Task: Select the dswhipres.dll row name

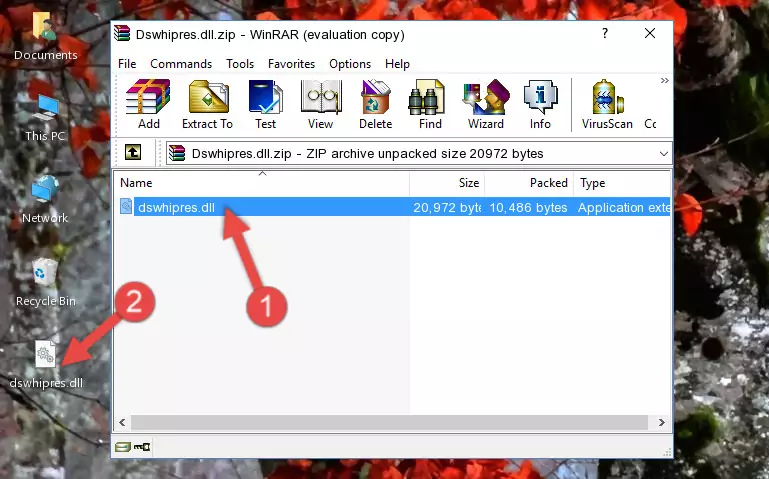Action: click(177, 207)
